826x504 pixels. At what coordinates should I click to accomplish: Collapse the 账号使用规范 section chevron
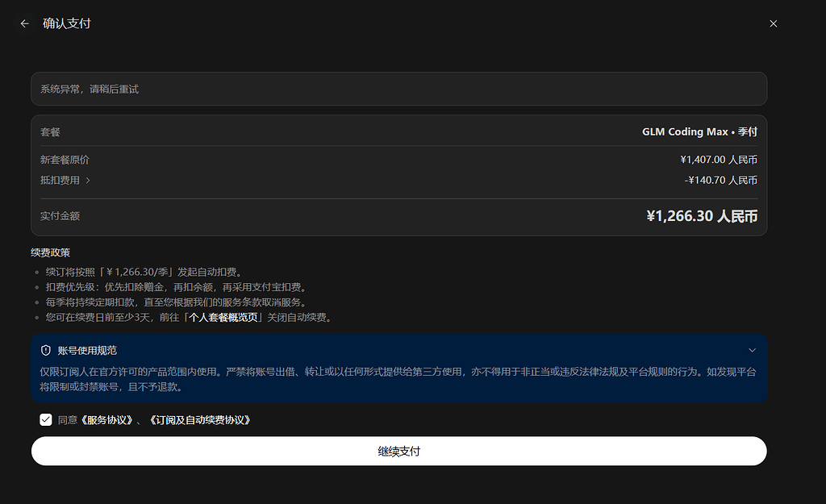pyautogui.click(x=753, y=350)
